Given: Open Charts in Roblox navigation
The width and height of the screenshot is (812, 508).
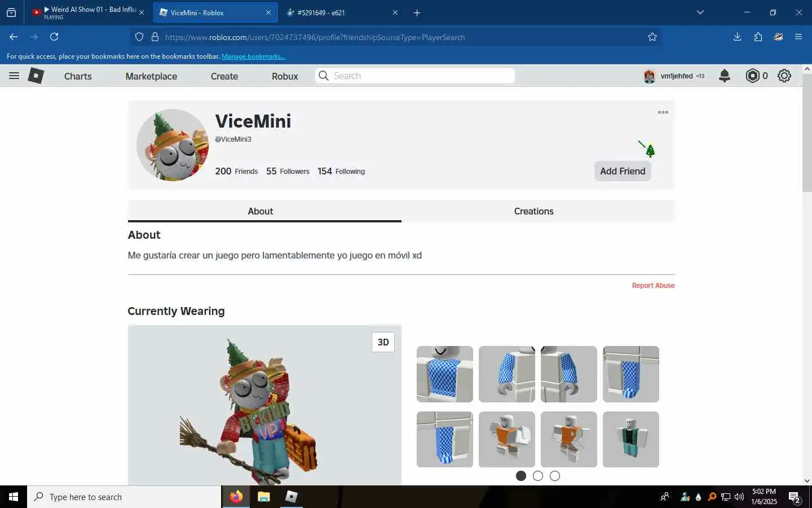Looking at the screenshot, I should [78, 76].
